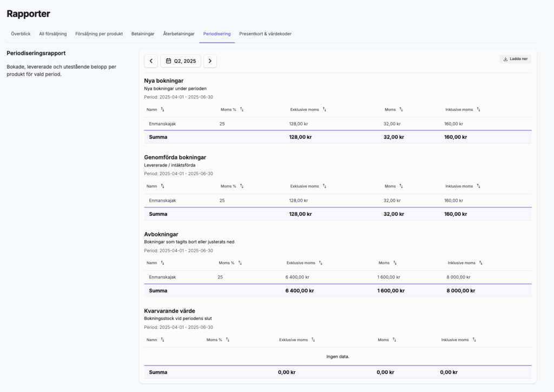Sort Kvarvarande värde by Inklusive moms icon

tap(474, 340)
